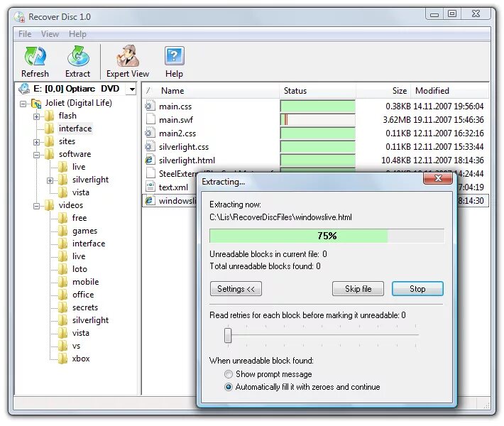This screenshot has height=426, width=504.
Task: Click the drive icon beside E: Optiarc DVD
Action: point(24,89)
